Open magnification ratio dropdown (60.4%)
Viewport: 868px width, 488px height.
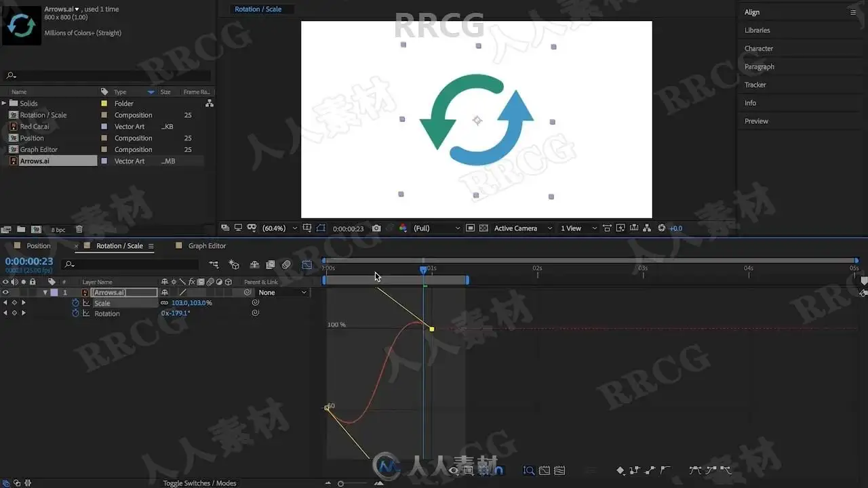[x=279, y=228]
